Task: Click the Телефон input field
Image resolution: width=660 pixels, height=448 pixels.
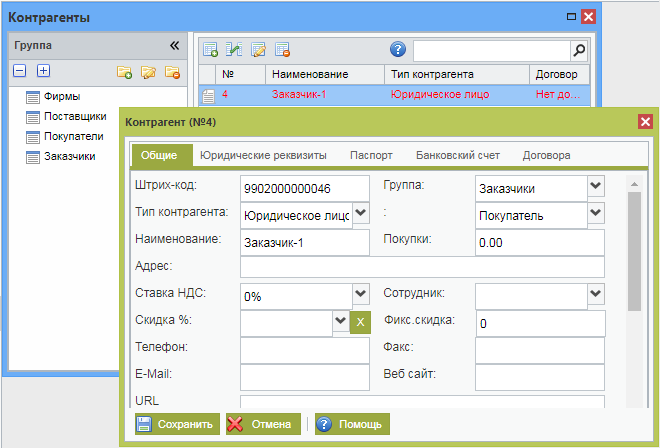Action: point(305,349)
